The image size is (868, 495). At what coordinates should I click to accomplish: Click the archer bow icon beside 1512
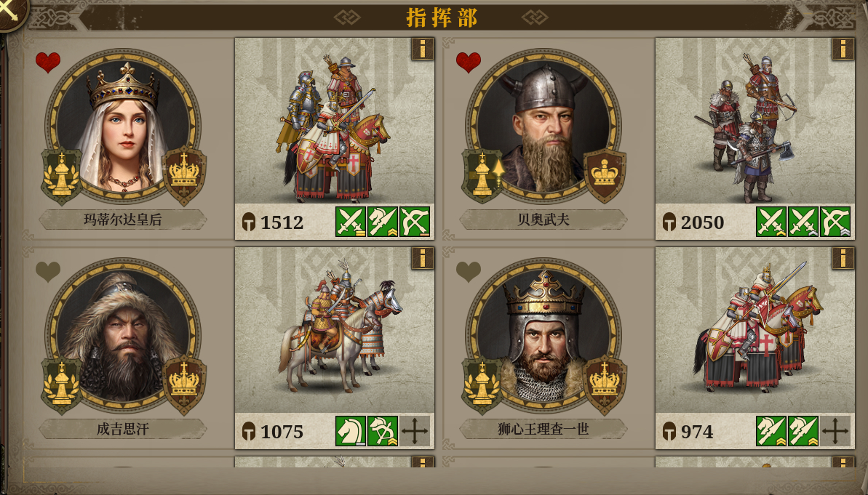pos(415,222)
